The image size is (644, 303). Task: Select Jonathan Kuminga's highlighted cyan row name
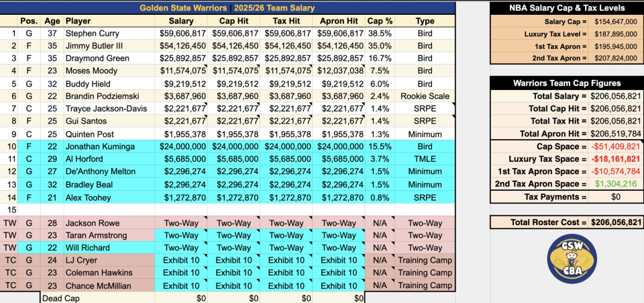point(109,146)
